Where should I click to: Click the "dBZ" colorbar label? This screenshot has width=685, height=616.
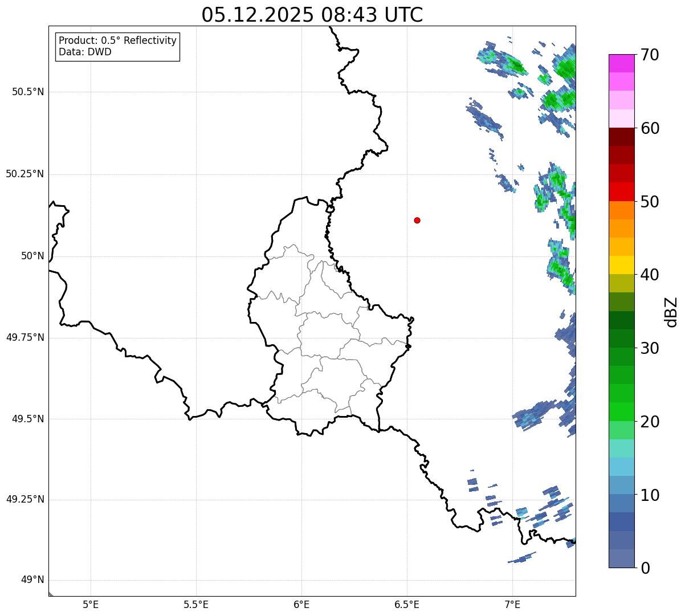pos(671,311)
